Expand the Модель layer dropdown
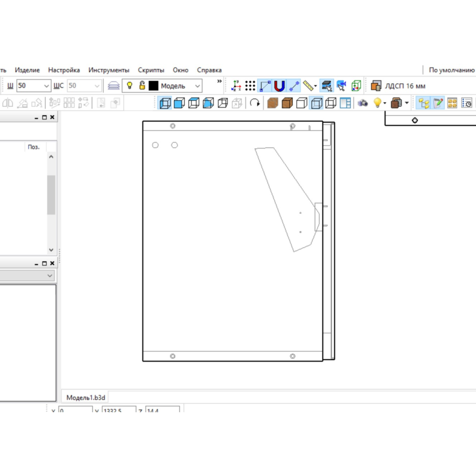Screen dimensions: 476x476 (x=198, y=86)
